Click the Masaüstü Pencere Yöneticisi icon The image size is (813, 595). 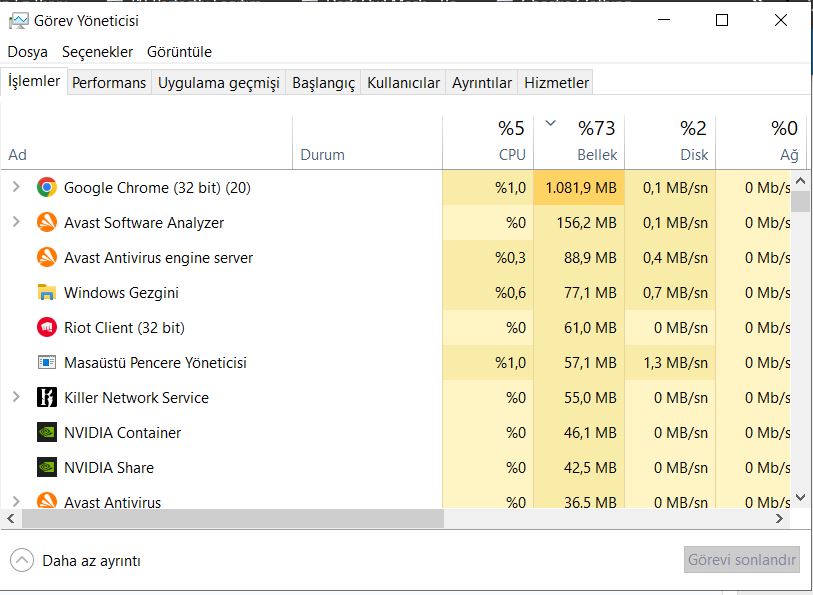[46, 362]
